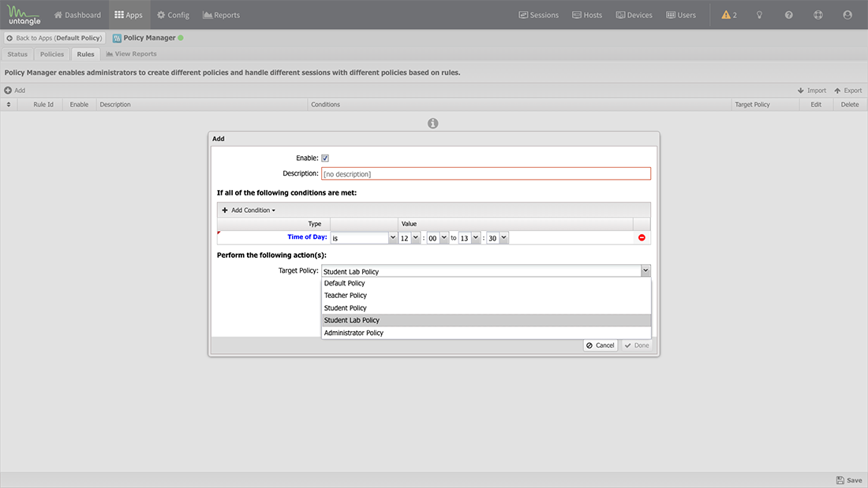Choose Default Policy from the list
This screenshot has width=868, height=488.
pyautogui.click(x=486, y=283)
